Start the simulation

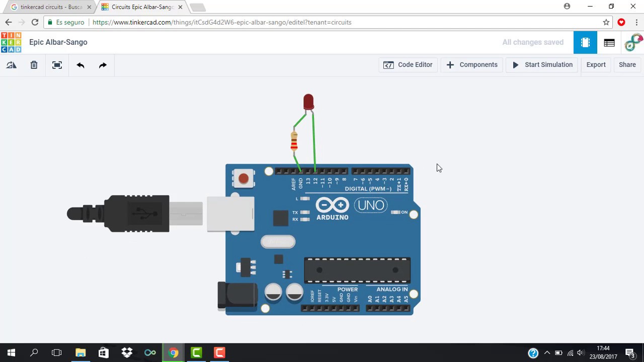click(542, 65)
